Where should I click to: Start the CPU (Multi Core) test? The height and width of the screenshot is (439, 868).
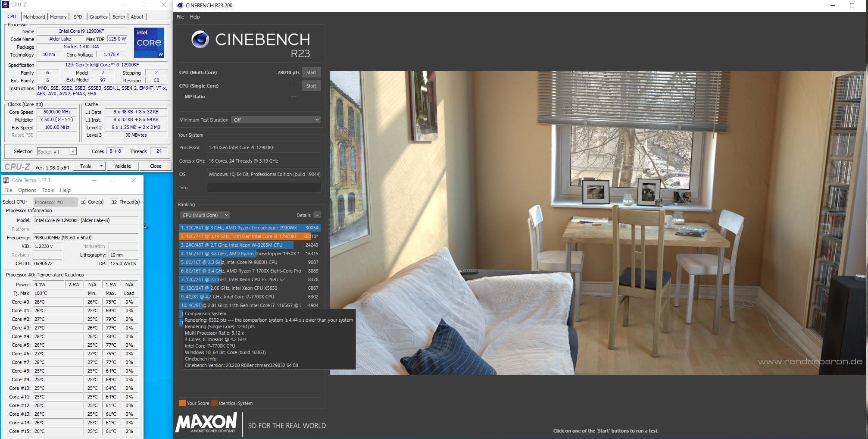pos(311,72)
